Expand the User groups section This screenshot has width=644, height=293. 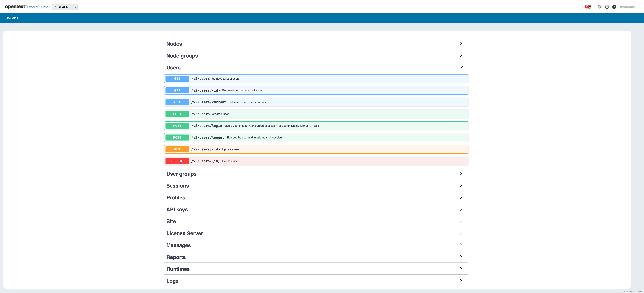tap(316, 174)
